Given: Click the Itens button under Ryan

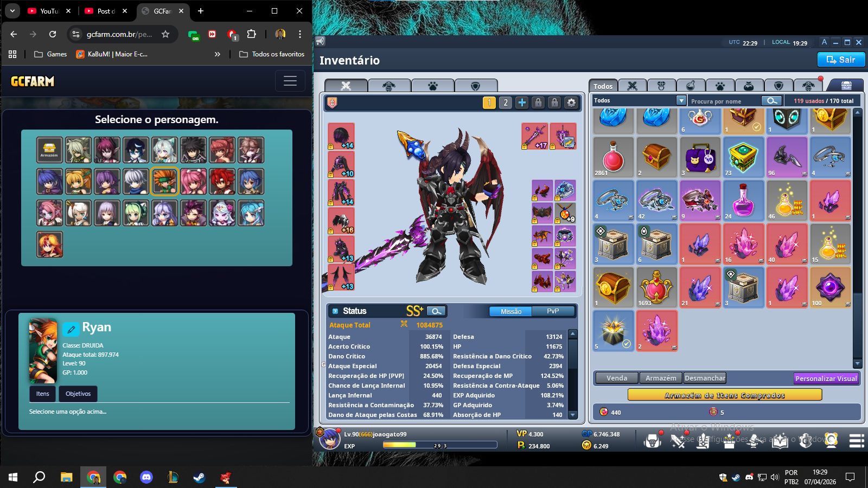Looking at the screenshot, I should pyautogui.click(x=43, y=394).
